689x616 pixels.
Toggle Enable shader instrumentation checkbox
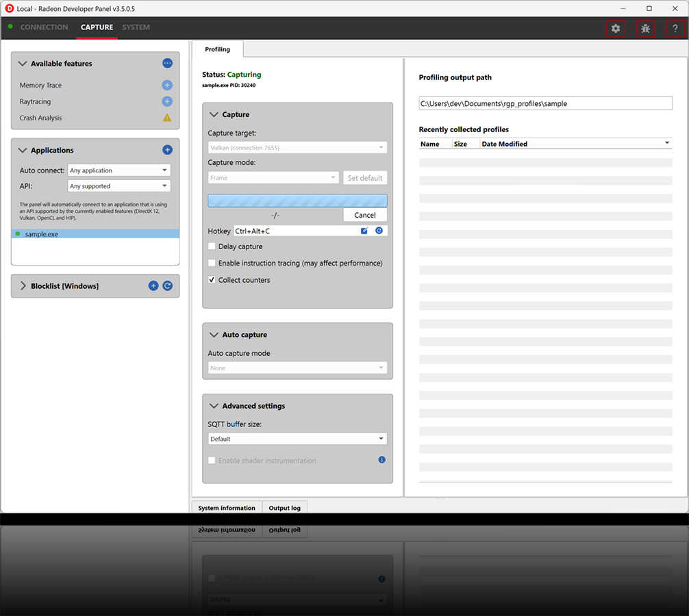click(212, 460)
